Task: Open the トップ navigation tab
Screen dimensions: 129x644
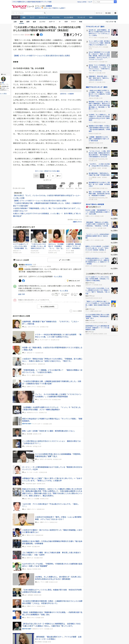Action: [x=16, y=17]
